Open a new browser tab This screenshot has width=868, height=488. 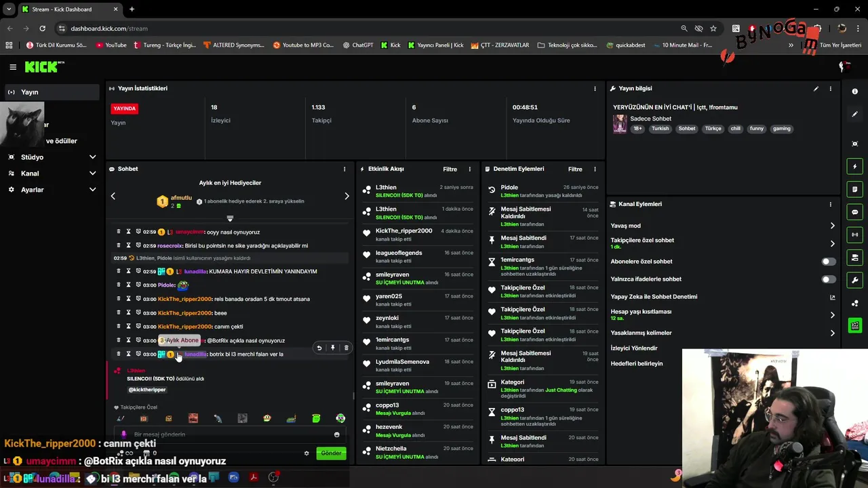132,9
